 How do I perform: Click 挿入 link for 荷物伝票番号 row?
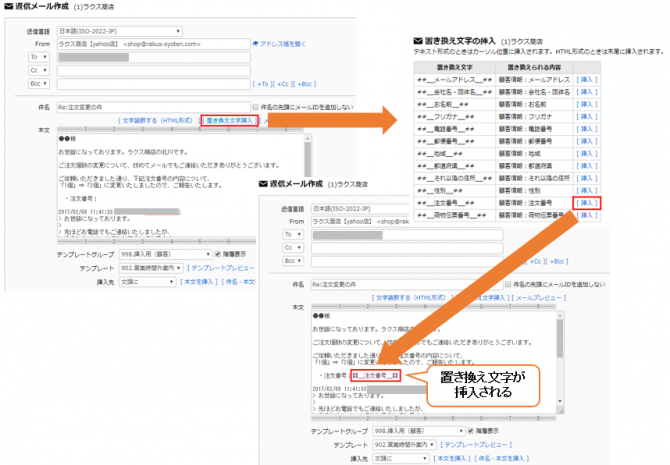click(587, 215)
